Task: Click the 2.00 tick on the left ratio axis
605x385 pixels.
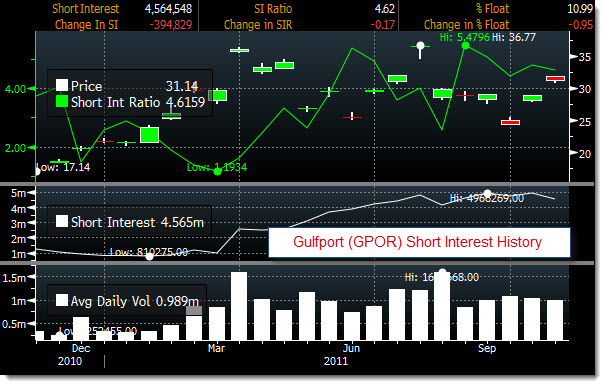Action: [x=15, y=148]
